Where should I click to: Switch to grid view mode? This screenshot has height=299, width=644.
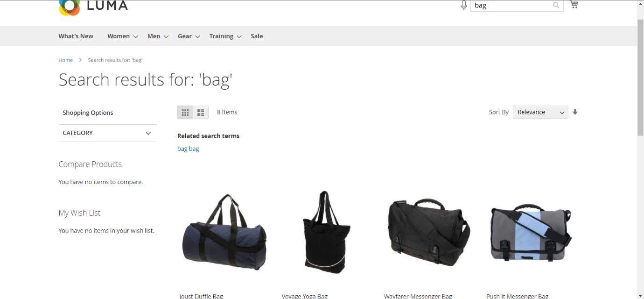pyautogui.click(x=185, y=113)
